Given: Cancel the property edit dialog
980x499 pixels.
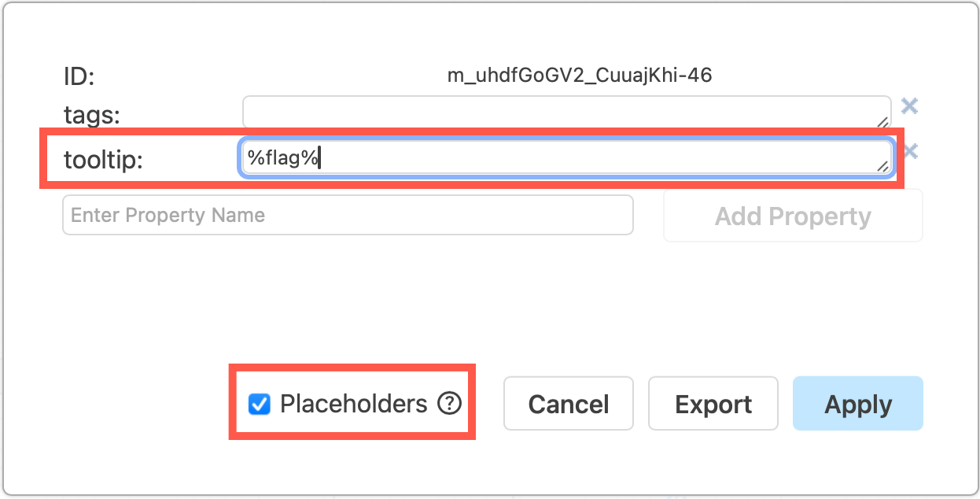Looking at the screenshot, I should click(x=568, y=404).
